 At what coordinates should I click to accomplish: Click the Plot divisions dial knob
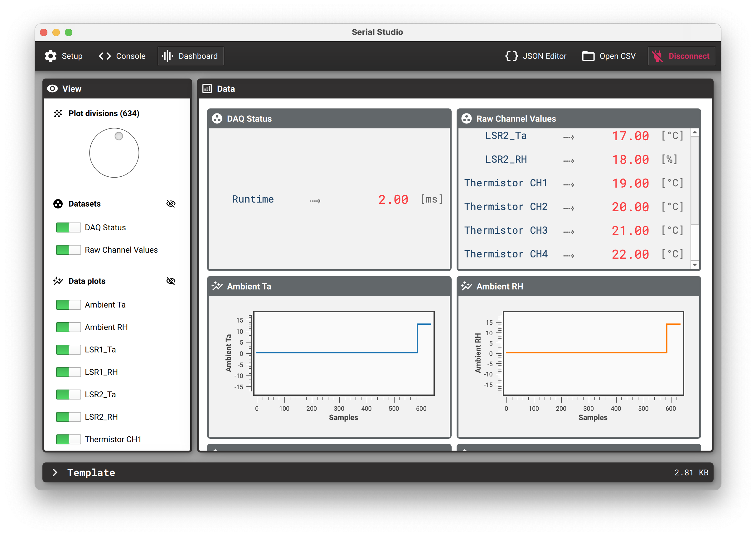pyautogui.click(x=119, y=136)
